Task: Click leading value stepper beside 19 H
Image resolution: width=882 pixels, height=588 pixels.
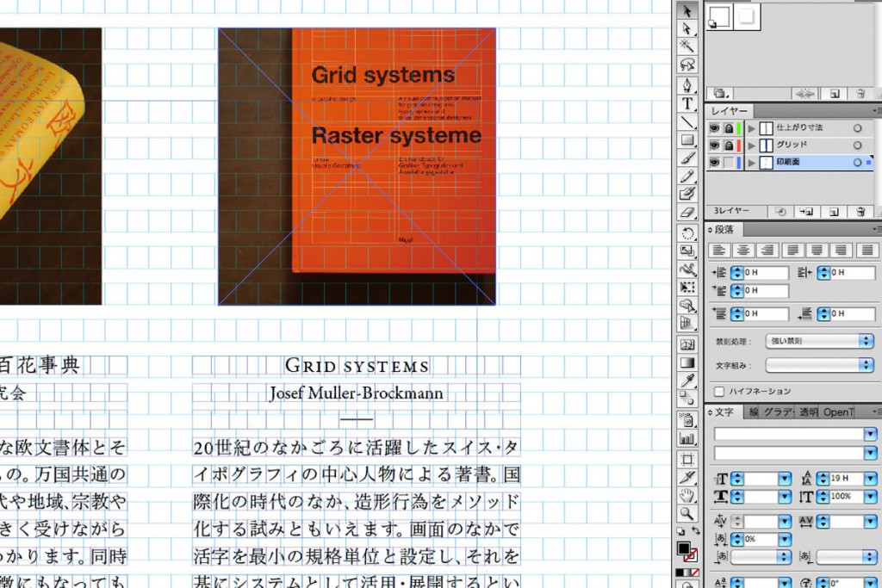Action: pos(823,479)
